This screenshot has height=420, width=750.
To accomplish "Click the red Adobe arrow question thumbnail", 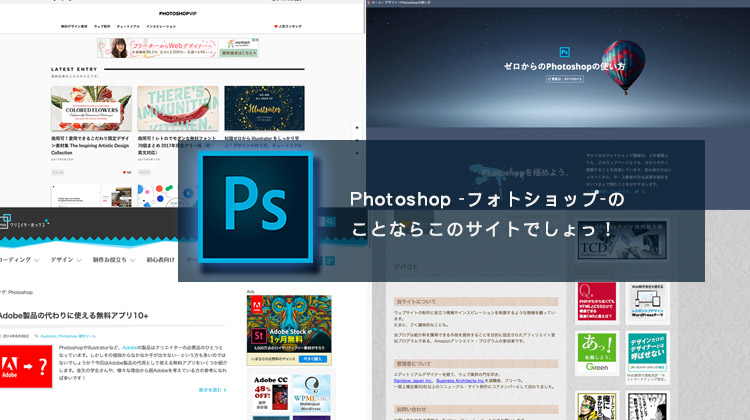I will point(26,366).
